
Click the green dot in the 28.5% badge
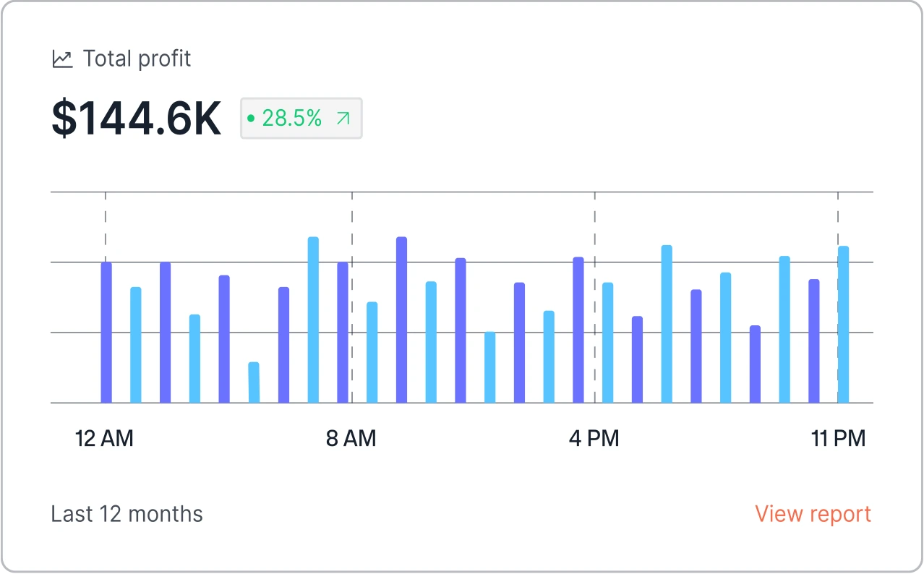pyautogui.click(x=251, y=119)
